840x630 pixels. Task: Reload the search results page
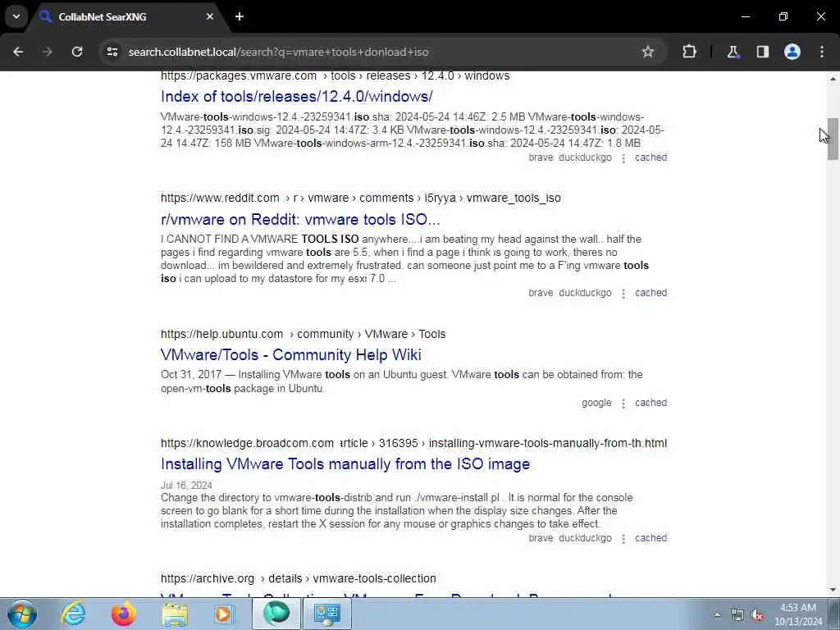(x=77, y=52)
